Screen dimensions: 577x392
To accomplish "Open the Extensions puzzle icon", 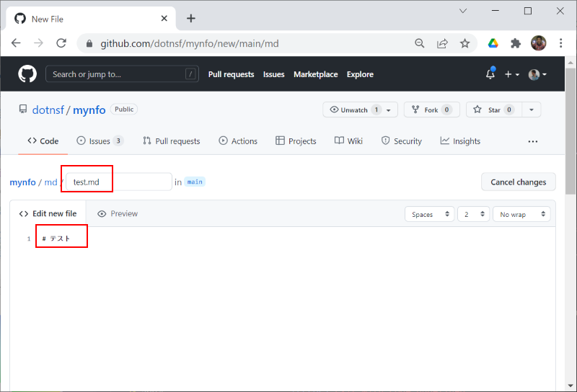I will coord(516,43).
